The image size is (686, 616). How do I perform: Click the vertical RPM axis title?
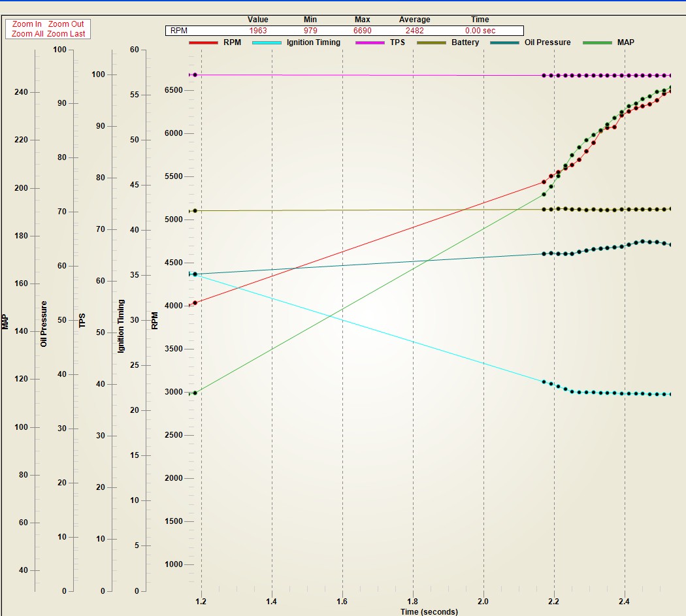tap(154, 320)
